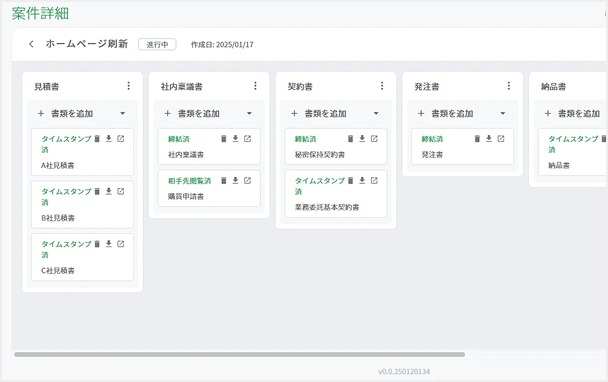Open the 契約書 column options menu

click(382, 86)
